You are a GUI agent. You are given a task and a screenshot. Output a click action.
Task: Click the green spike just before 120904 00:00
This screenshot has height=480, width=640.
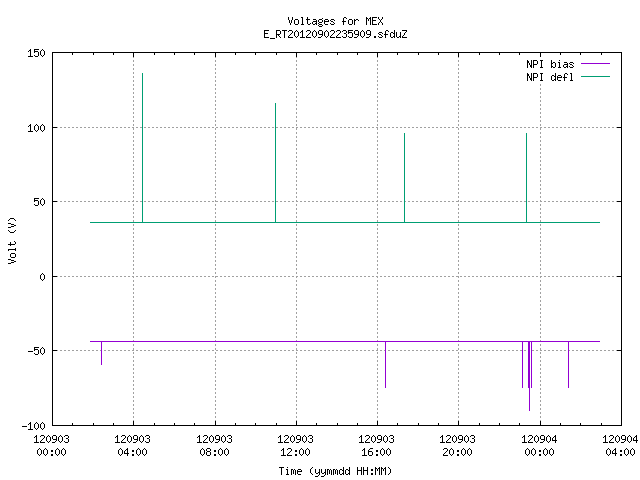tap(527, 178)
